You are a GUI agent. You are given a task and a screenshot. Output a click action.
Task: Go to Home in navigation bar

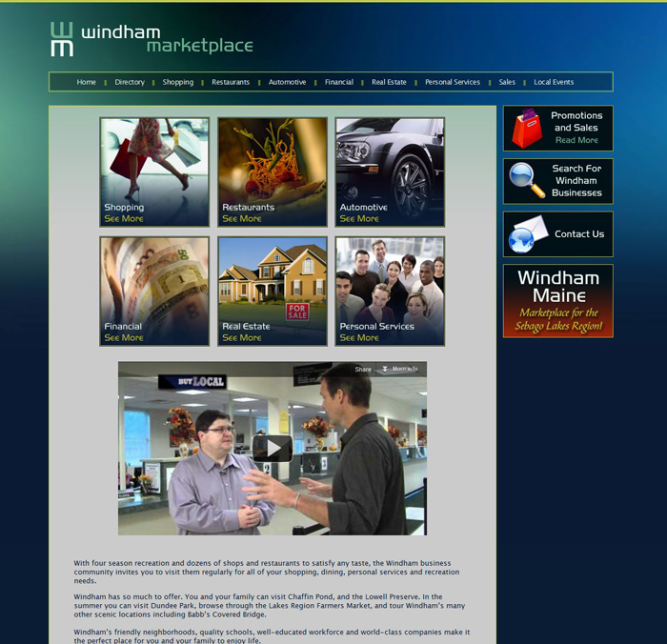pos(87,82)
